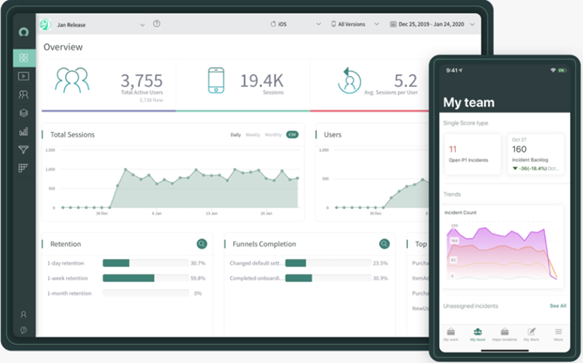This screenshot has height=363, width=583.
Task: Click the question mark help icon in header
Action: (x=157, y=24)
